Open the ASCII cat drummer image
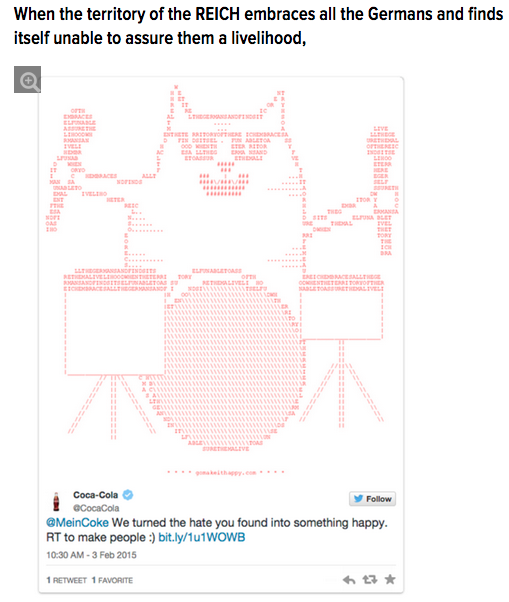Image resolution: width=509 pixels, height=602 pixels. (221, 269)
